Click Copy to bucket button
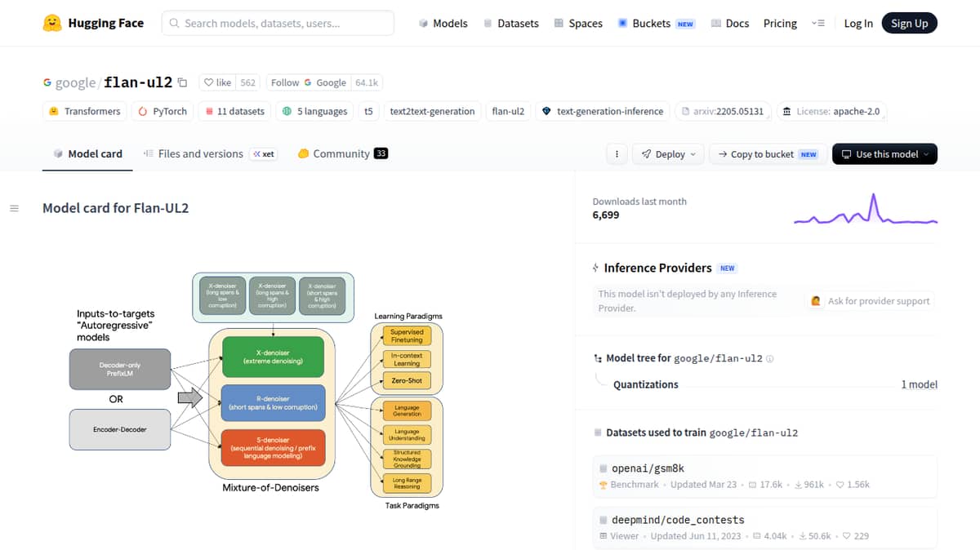This screenshot has height=550, width=980. (x=767, y=154)
